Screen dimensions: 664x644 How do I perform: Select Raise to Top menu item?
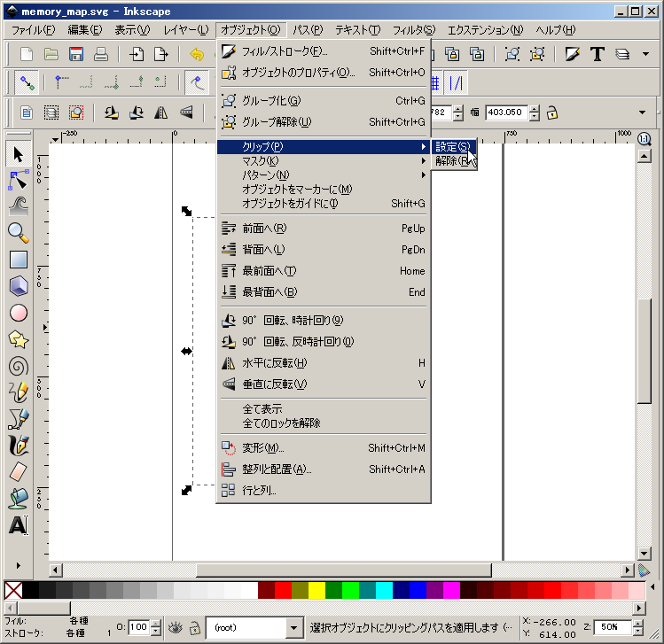tap(324, 271)
